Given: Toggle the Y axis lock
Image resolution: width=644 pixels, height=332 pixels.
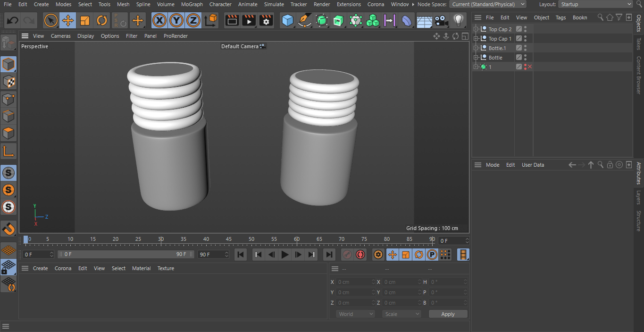Looking at the screenshot, I should click(176, 21).
